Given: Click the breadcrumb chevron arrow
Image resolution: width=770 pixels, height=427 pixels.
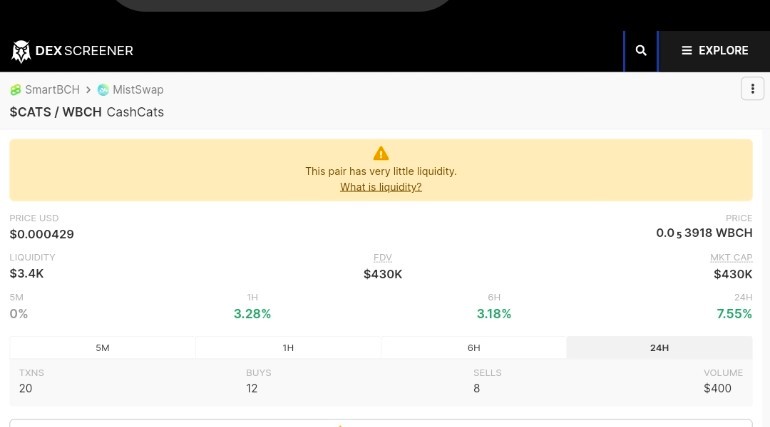Looking at the screenshot, I should tap(88, 90).
